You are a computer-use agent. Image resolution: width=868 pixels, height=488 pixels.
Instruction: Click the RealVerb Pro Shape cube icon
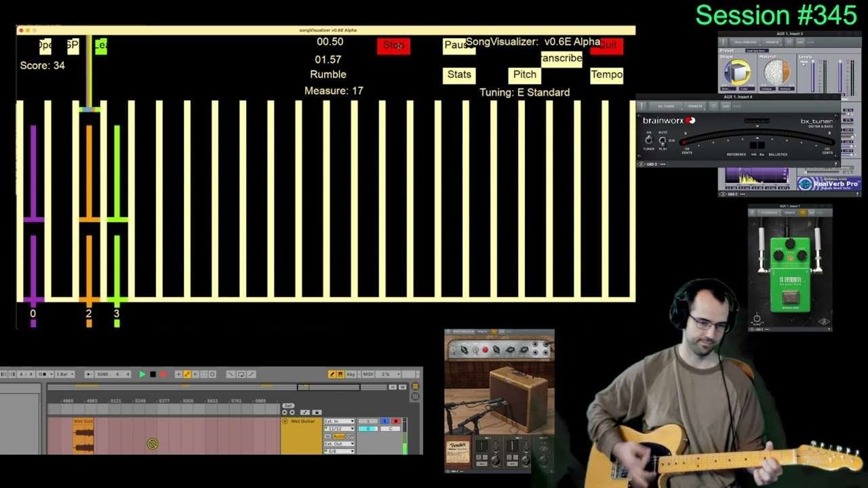tap(737, 73)
